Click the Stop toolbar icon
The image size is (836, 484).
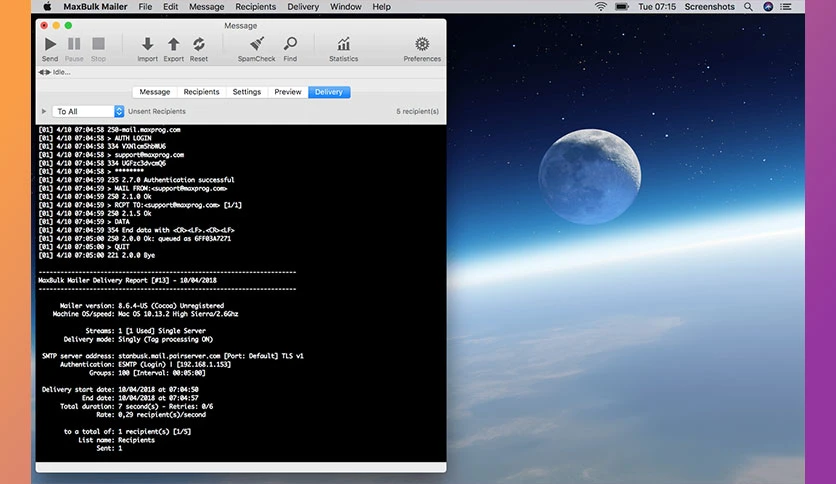98,44
